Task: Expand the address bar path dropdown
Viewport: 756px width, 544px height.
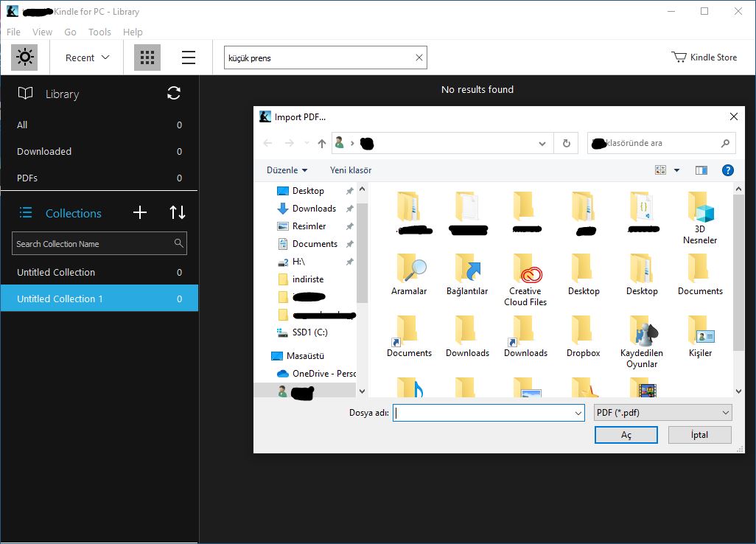Action: [x=542, y=143]
